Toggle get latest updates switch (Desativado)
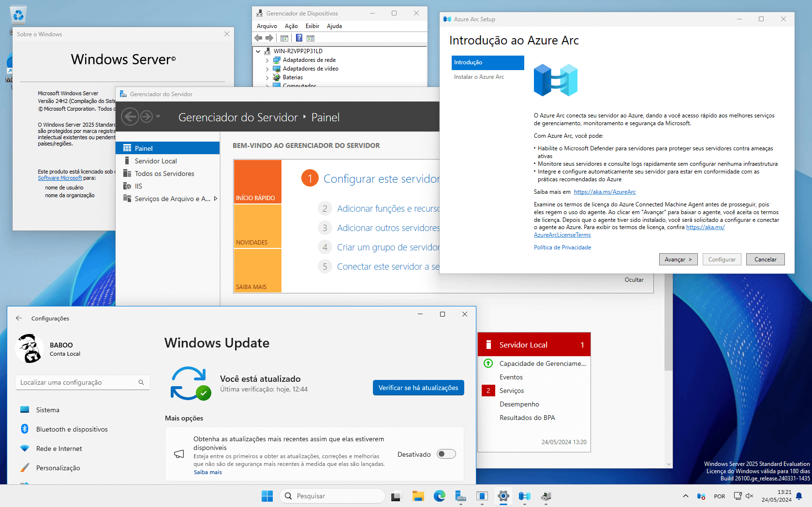Viewport: 812px width, 507px height. pos(446,454)
